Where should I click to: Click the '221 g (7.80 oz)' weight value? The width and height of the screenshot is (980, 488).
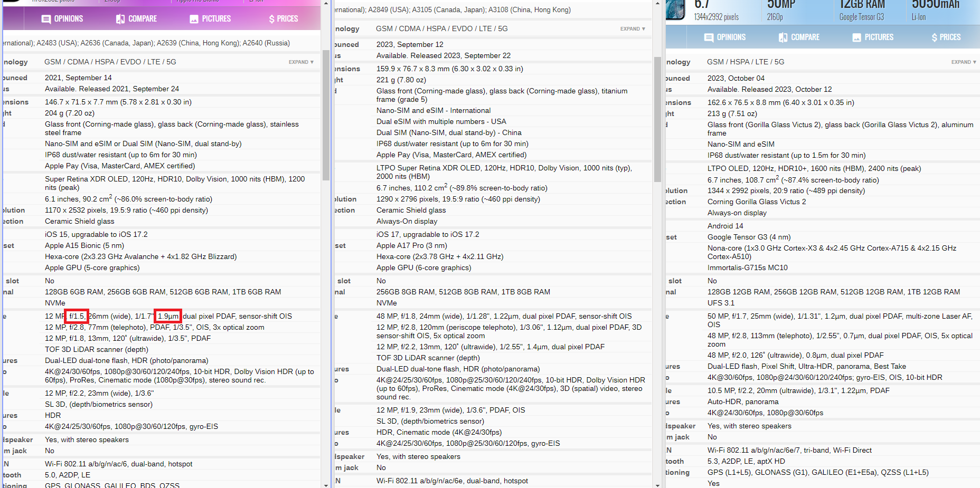click(x=401, y=80)
